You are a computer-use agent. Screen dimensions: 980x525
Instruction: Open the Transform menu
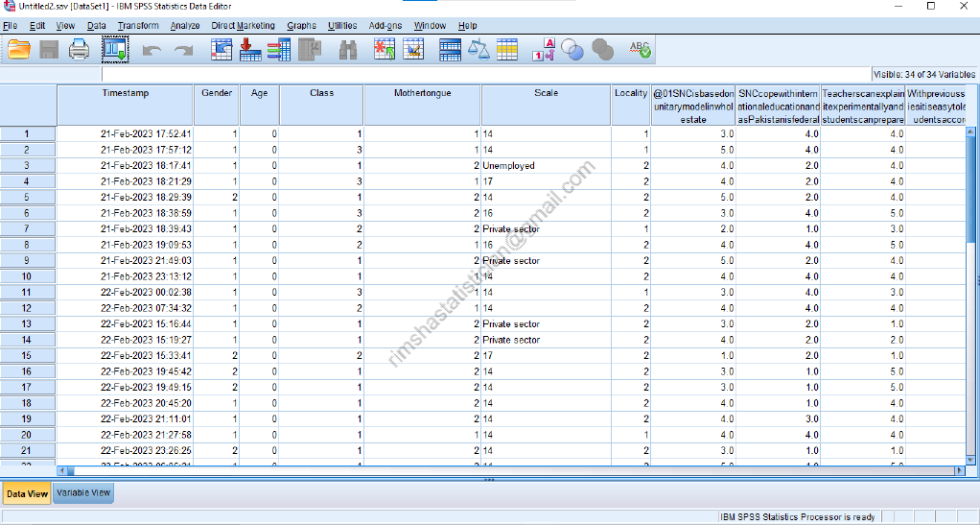[138, 26]
